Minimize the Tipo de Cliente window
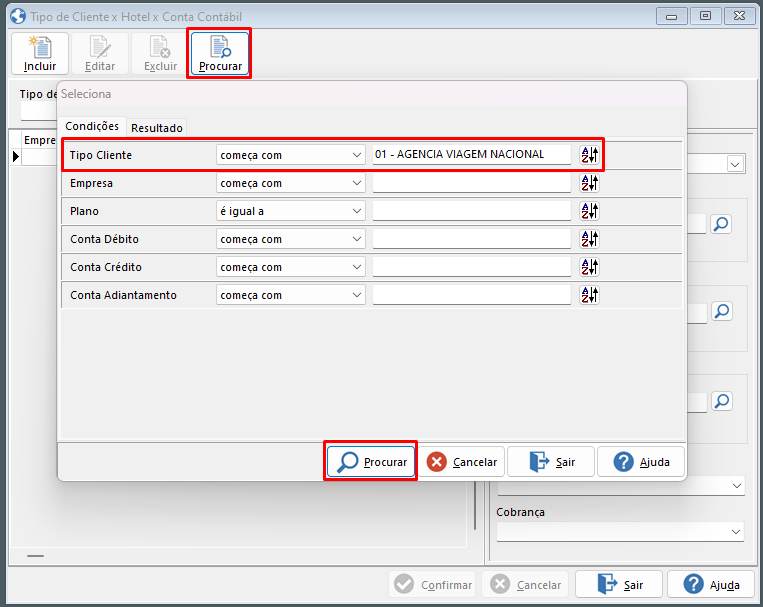This screenshot has height=607, width=763. pos(672,16)
